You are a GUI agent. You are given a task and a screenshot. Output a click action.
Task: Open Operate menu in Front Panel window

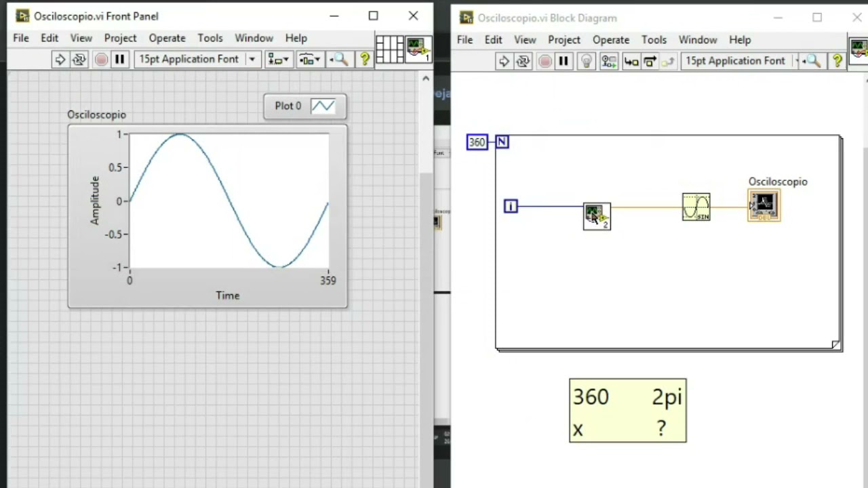(x=167, y=38)
